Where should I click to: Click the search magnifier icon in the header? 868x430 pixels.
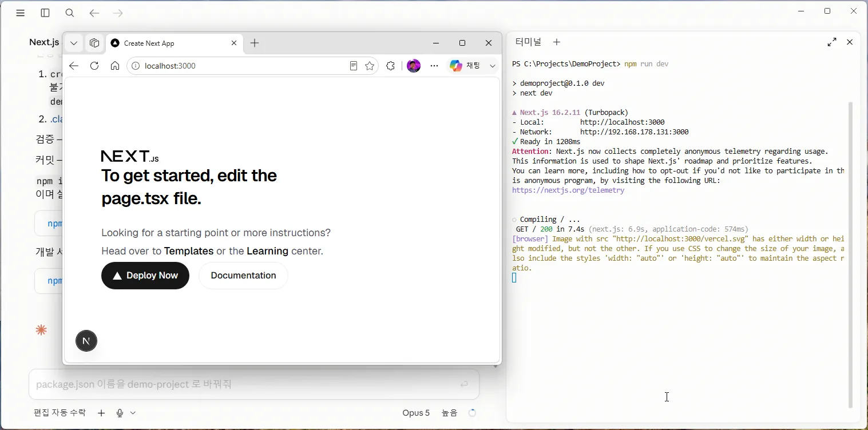[70, 13]
